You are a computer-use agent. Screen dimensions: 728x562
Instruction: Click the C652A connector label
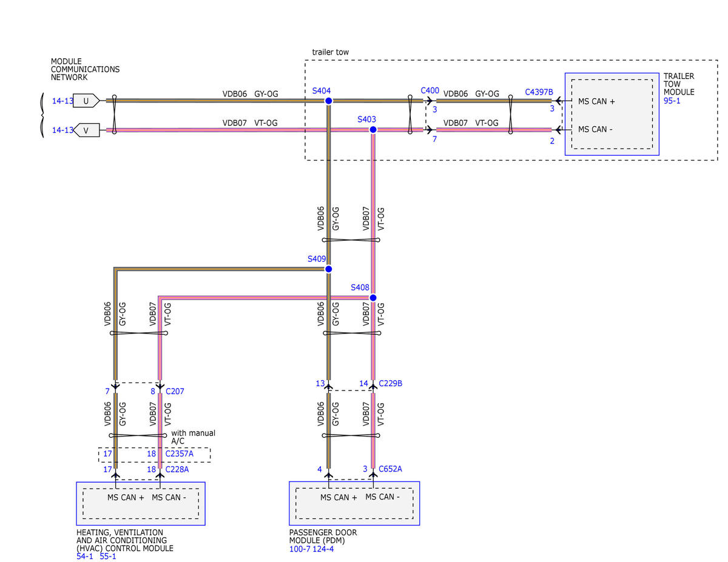[390, 469]
